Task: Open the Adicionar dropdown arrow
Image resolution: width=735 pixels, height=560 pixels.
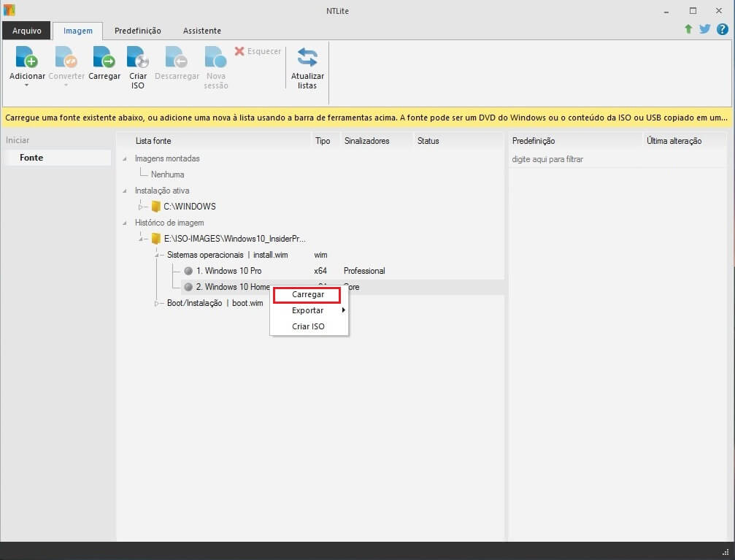Action: pyautogui.click(x=26, y=85)
